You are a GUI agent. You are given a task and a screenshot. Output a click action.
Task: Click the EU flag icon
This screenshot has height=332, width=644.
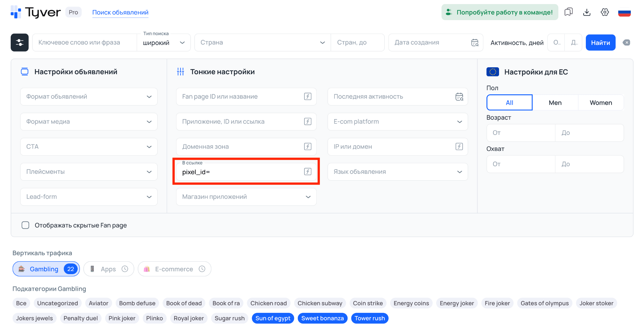click(493, 72)
